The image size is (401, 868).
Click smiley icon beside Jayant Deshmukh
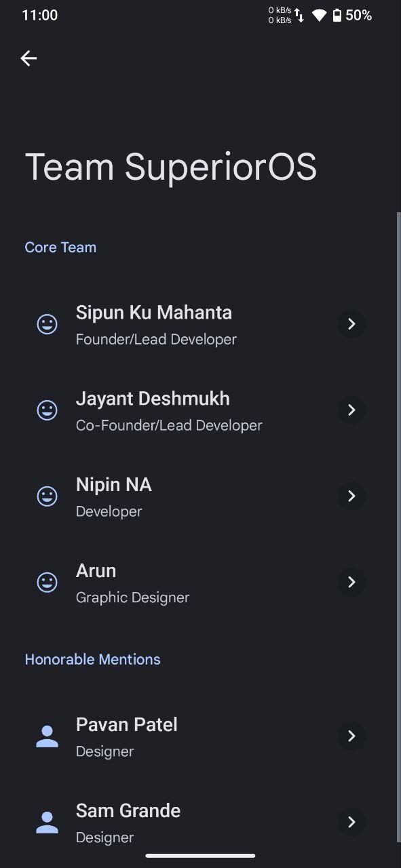(47, 410)
